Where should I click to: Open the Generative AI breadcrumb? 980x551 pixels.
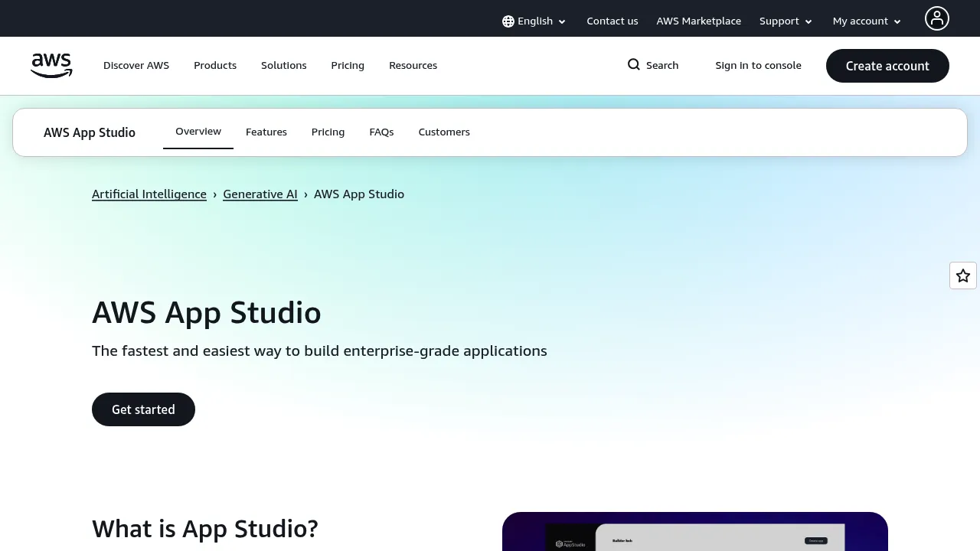pos(260,194)
